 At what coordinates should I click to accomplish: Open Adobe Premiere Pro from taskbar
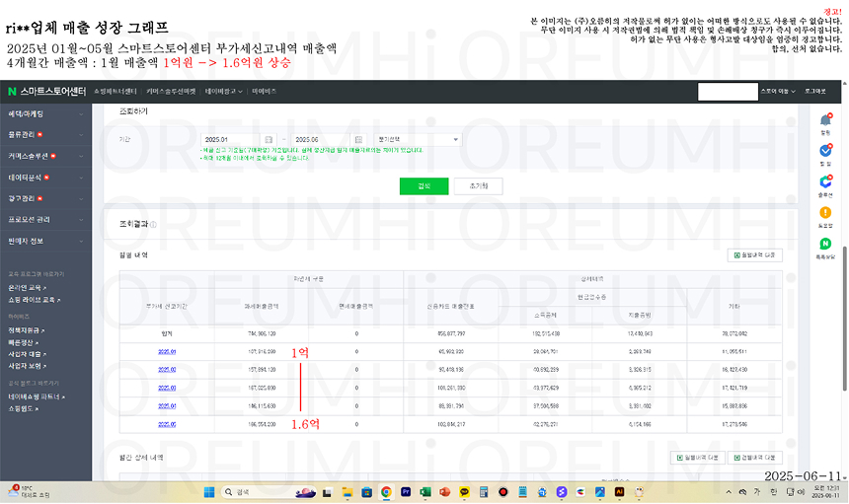[406, 492]
